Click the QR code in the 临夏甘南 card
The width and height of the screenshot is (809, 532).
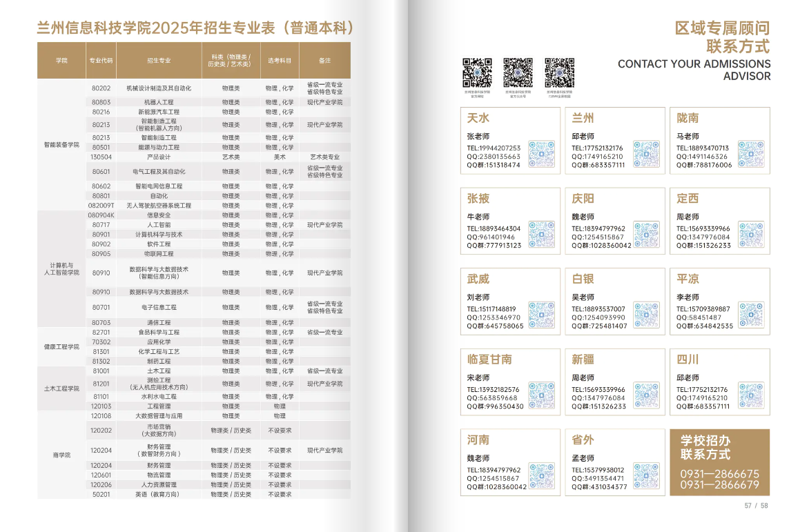coord(542,395)
